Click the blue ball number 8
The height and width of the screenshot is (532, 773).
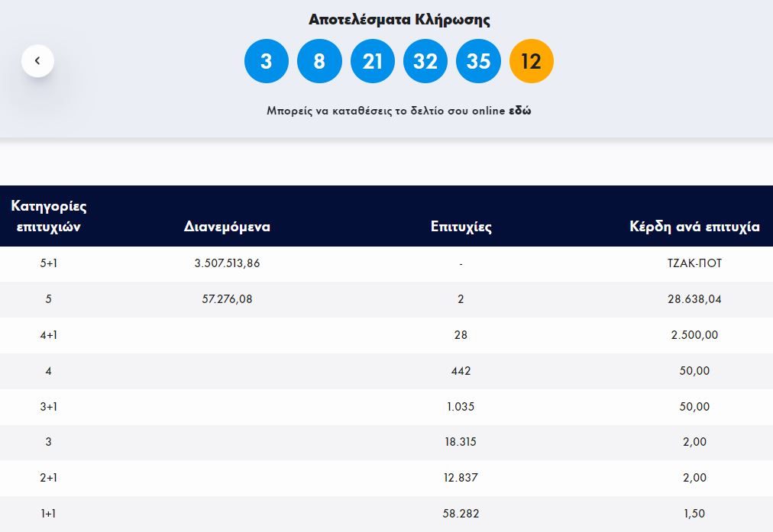(x=319, y=61)
